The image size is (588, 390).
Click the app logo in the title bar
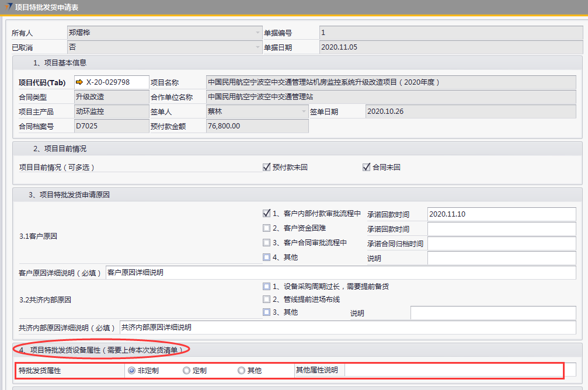point(8,8)
